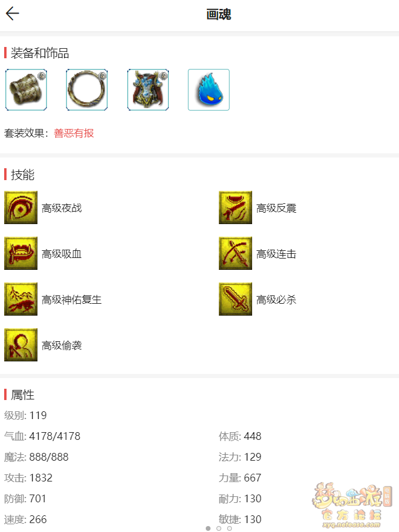
Task: Tap the blue flame accessory icon
Action: point(209,90)
